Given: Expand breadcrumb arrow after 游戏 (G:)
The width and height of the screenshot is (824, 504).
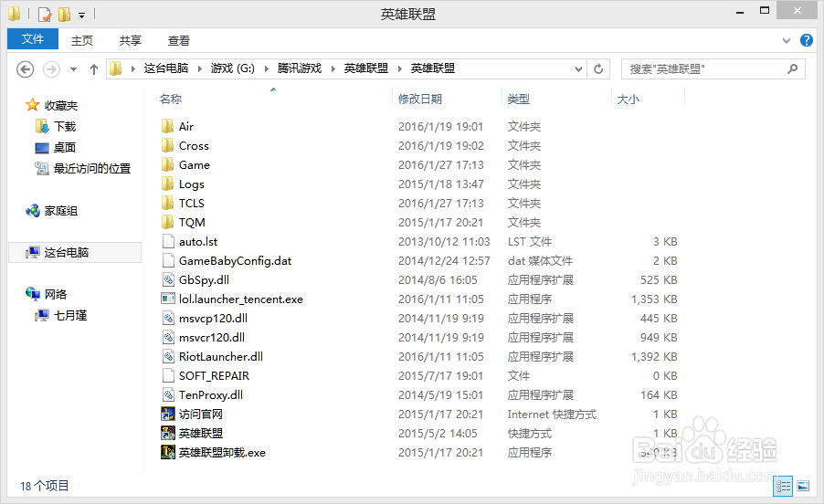Looking at the screenshot, I should tap(266, 68).
